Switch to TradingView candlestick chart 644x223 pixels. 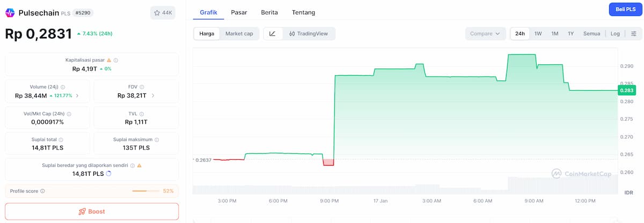tap(309, 33)
